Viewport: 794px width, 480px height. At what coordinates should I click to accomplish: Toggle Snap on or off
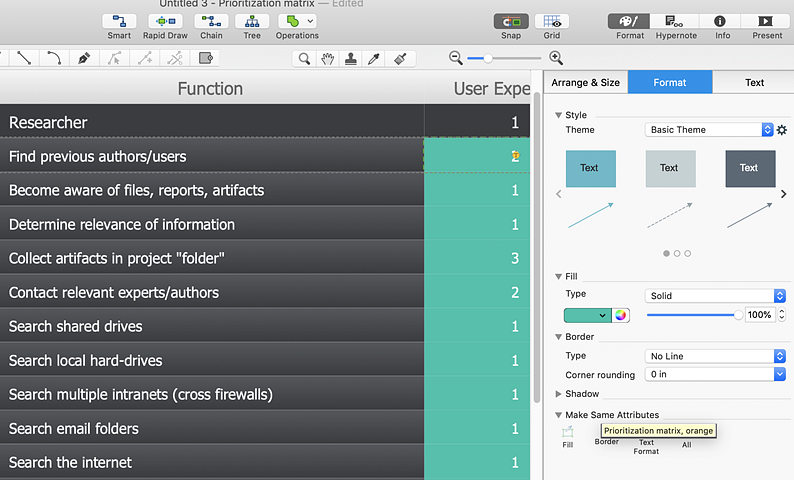pyautogui.click(x=511, y=21)
